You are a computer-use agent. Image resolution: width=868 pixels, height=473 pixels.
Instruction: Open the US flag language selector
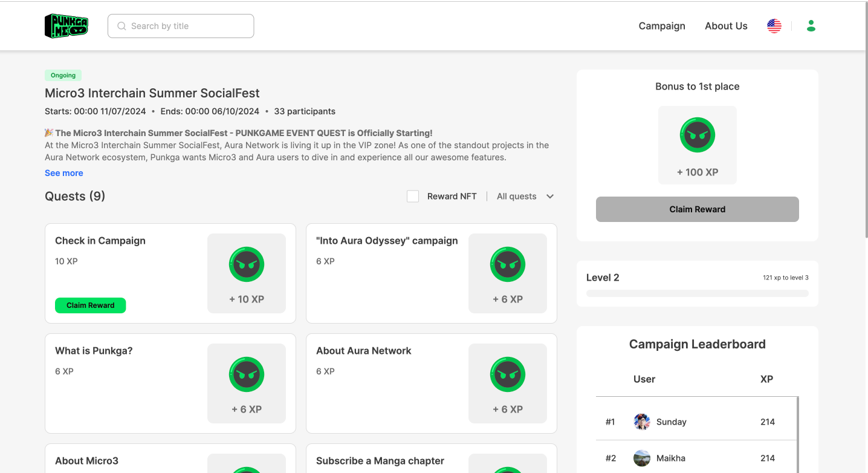click(x=774, y=26)
